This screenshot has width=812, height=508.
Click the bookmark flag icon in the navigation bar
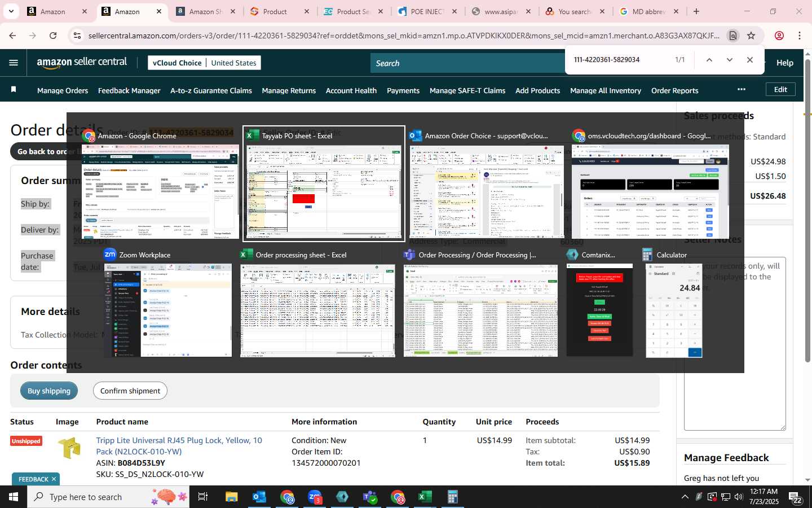14,90
